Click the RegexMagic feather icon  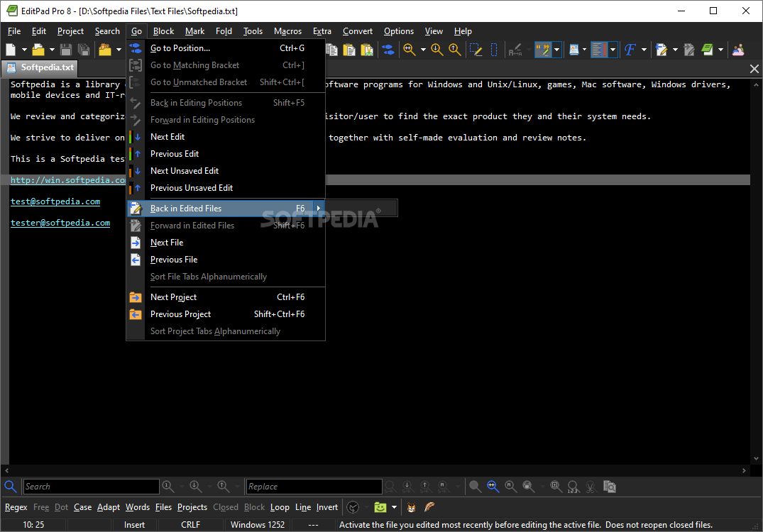pos(429,507)
